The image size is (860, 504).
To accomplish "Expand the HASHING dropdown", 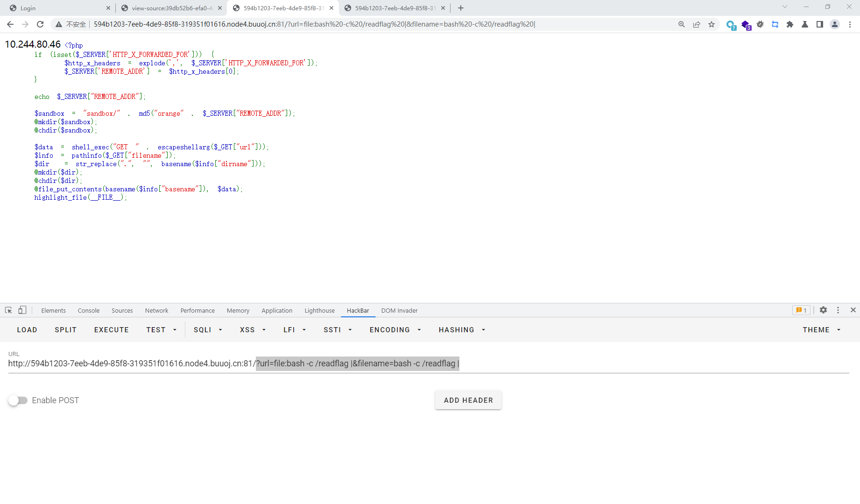I will coord(462,329).
